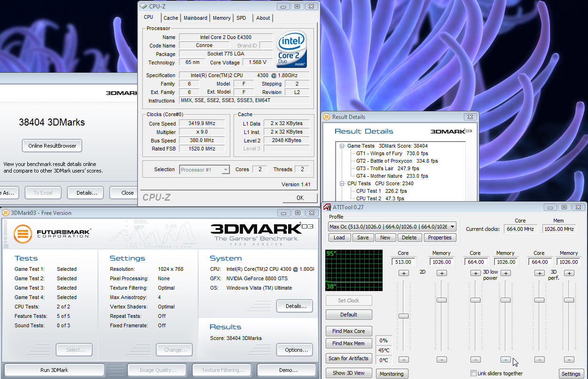Click Delete profile button
The height and width of the screenshot is (379, 588).
coord(409,237)
